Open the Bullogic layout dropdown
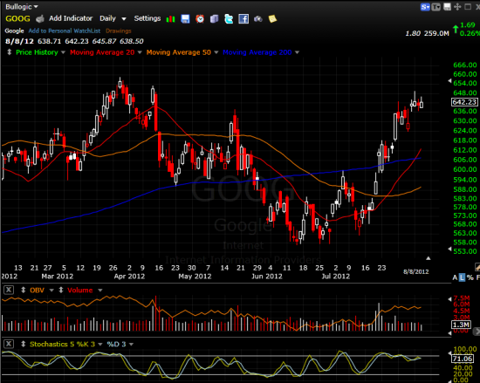Image resolution: width=480 pixels, height=383 pixels. [22, 7]
